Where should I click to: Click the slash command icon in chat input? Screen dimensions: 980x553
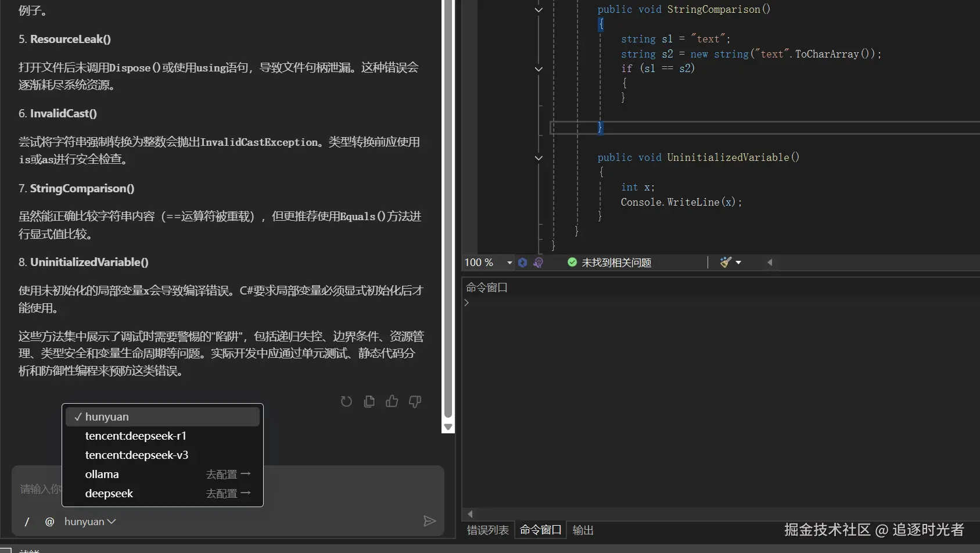(27, 522)
